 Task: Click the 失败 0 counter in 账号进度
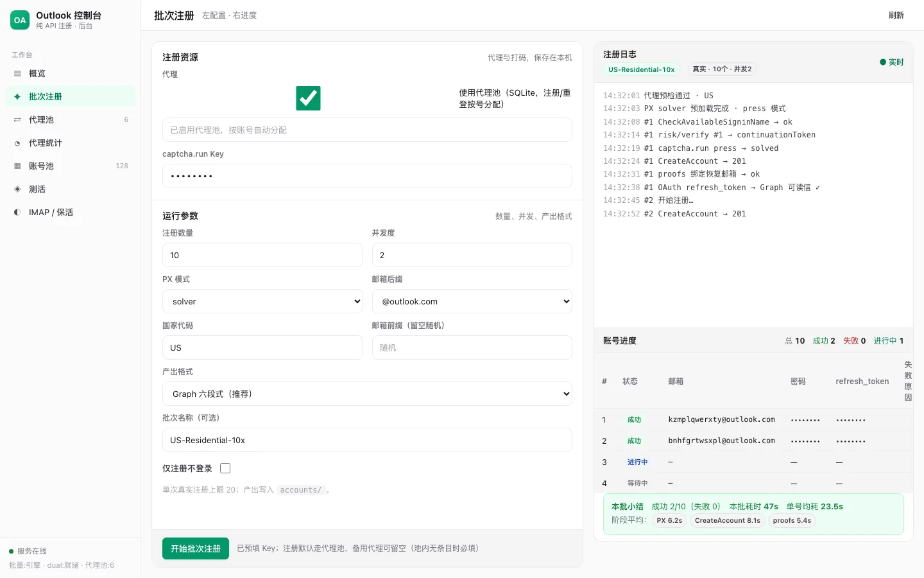(854, 341)
